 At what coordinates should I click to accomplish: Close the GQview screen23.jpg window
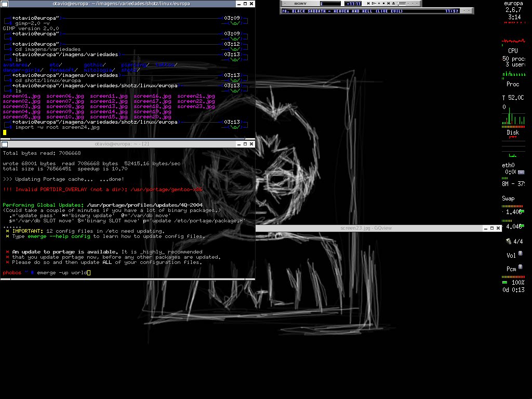(x=498, y=229)
